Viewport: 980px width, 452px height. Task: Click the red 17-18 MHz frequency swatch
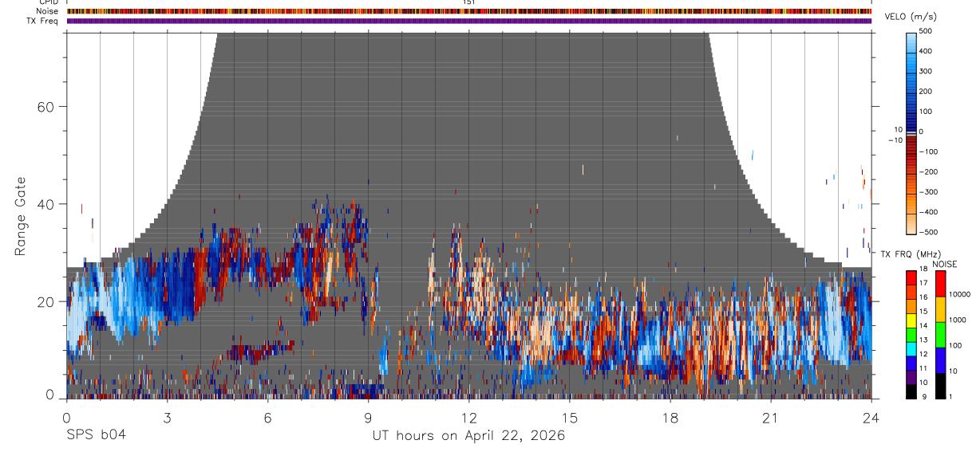911,277
